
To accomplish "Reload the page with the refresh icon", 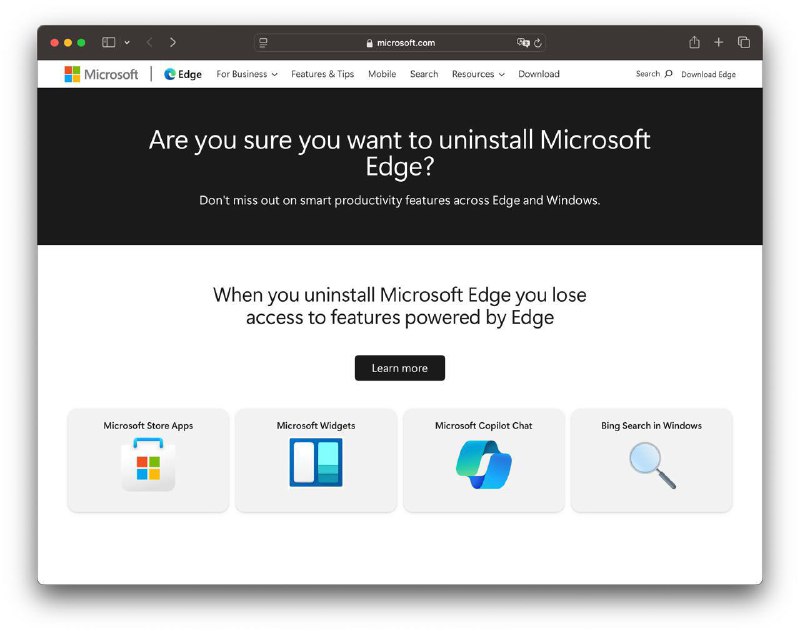I will (538, 43).
